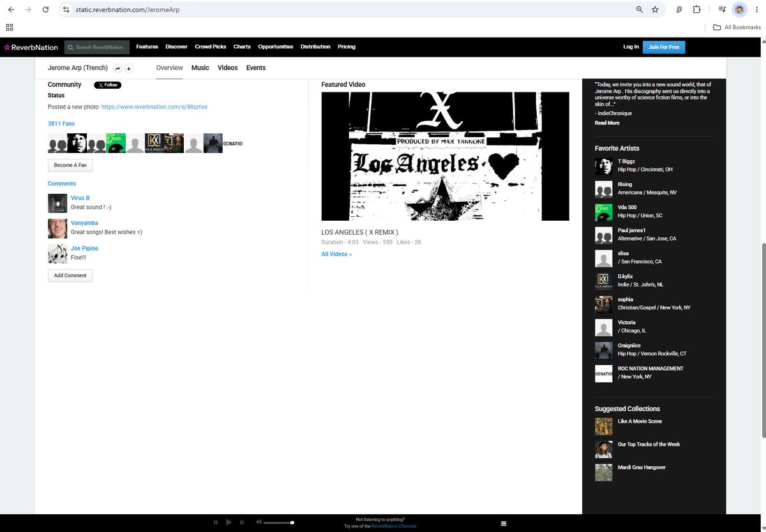Click the Virus B commenter name
766x532 pixels.
click(x=80, y=198)
